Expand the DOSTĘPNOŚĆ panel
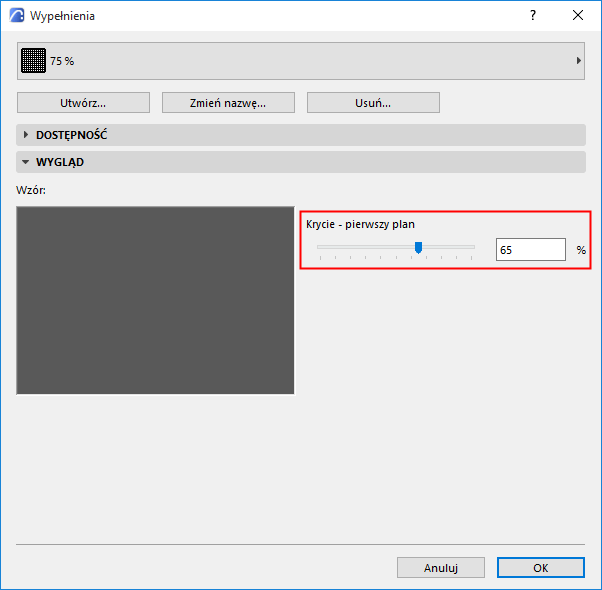This screenshot has width=602, height=590. click(x=301, y=135)
